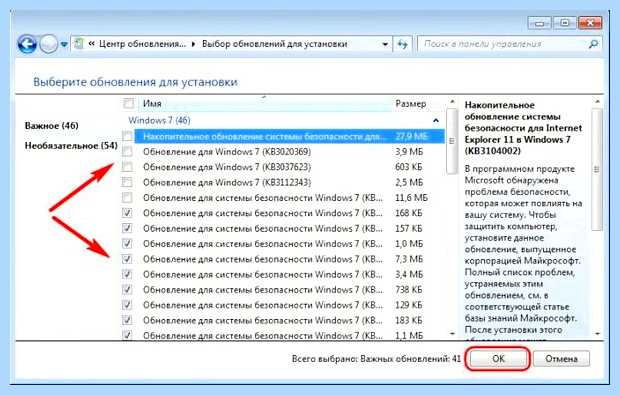Click the magnifier icon in the search box
Viewport: 620px width, 395px height.
(x=593, y=44)
